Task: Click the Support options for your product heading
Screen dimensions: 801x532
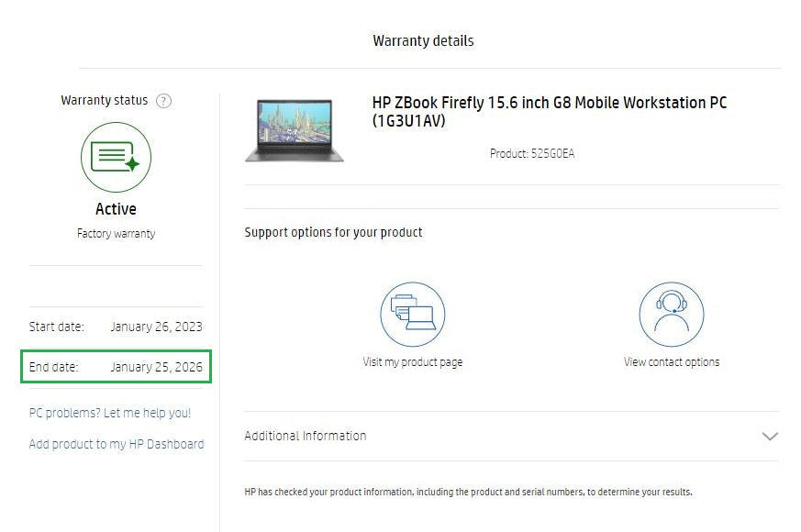Action: pos(332,232)
